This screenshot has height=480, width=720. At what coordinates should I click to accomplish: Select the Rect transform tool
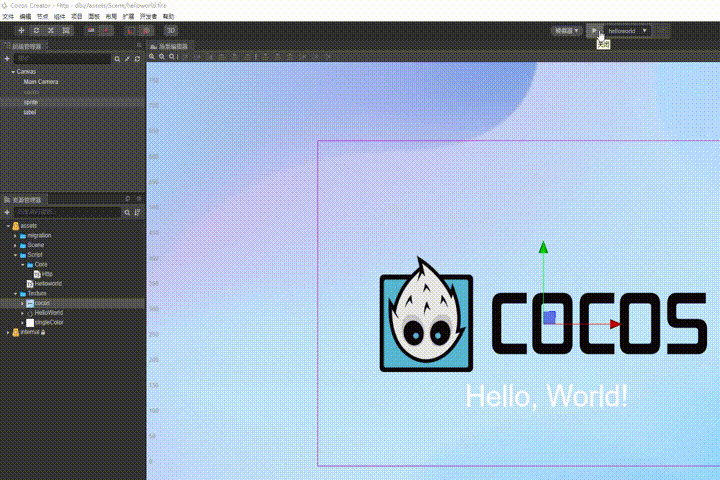tap(66, 30)
